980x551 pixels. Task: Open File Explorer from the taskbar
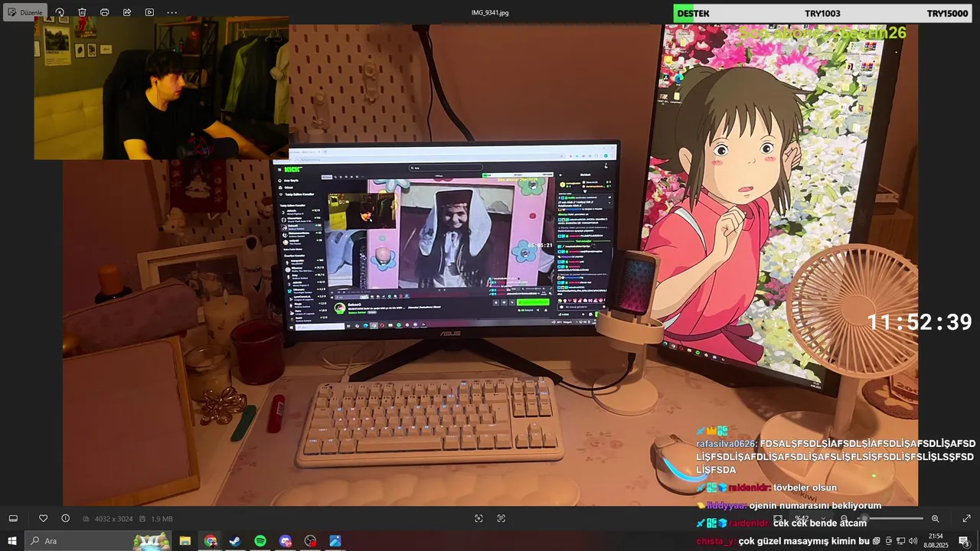tap(185, 541)
